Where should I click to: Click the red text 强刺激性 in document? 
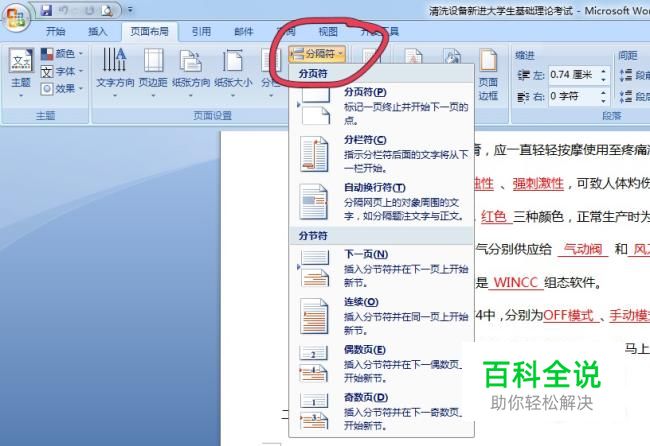pos(538,183)
